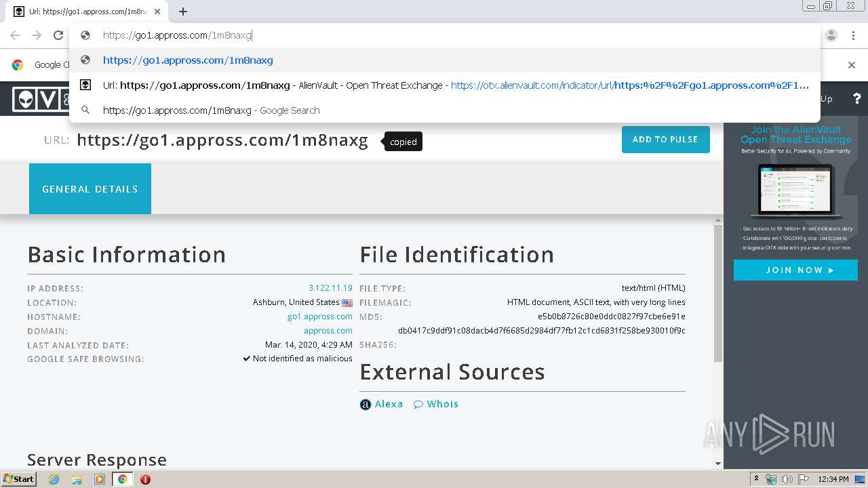The image size is (868, 488).
Task: Open the Windows Start menu
Action: pos(18,479)
